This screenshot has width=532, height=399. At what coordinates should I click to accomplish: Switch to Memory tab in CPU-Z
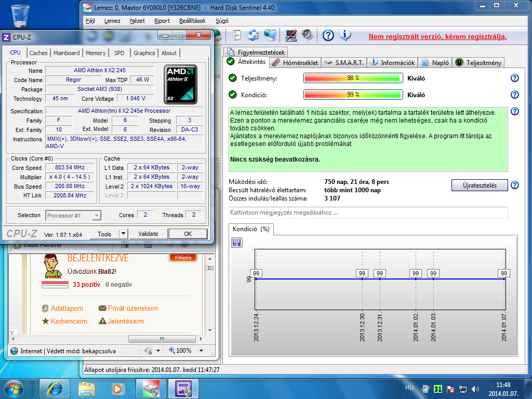(x=96, y=53)
